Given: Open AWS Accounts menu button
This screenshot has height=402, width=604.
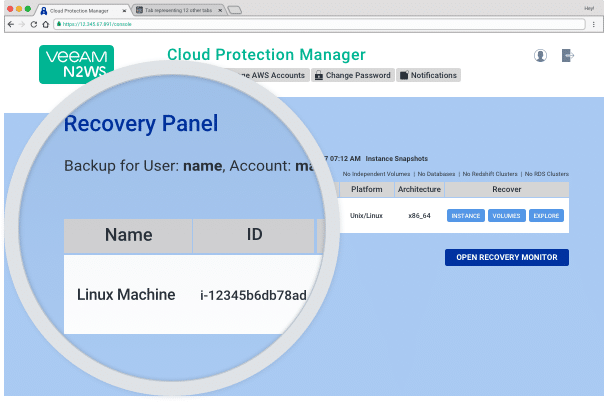Looking at the screenshot, I should coord(272,75).
